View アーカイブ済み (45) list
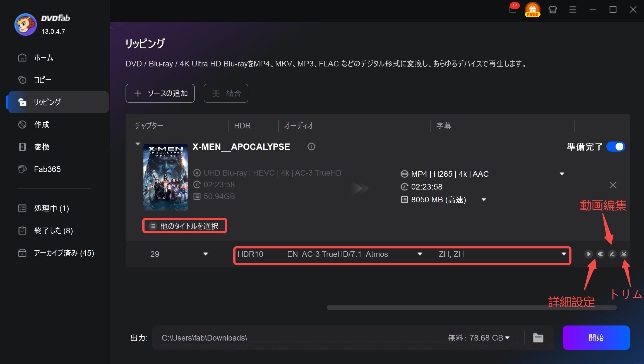The width and height of the screenshot is (644, 364). 59,253
